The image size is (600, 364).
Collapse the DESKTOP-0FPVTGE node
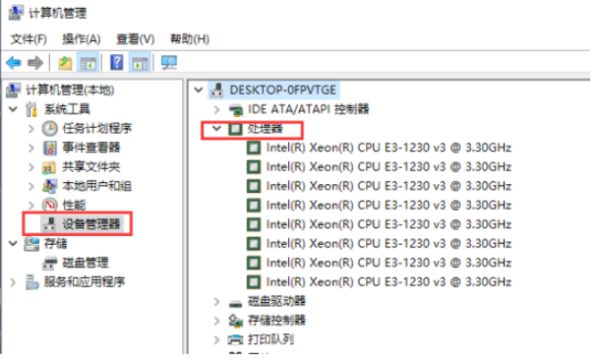point(199,91)
